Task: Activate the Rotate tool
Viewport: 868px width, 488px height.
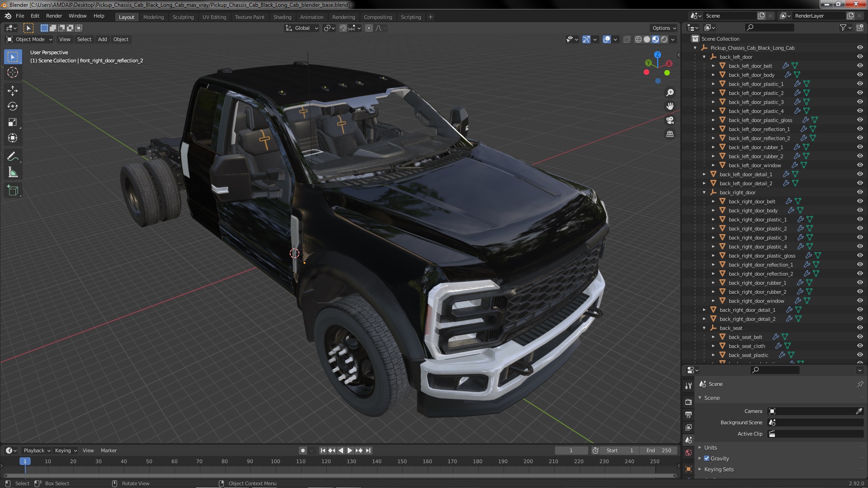Action: coord(13,107)
